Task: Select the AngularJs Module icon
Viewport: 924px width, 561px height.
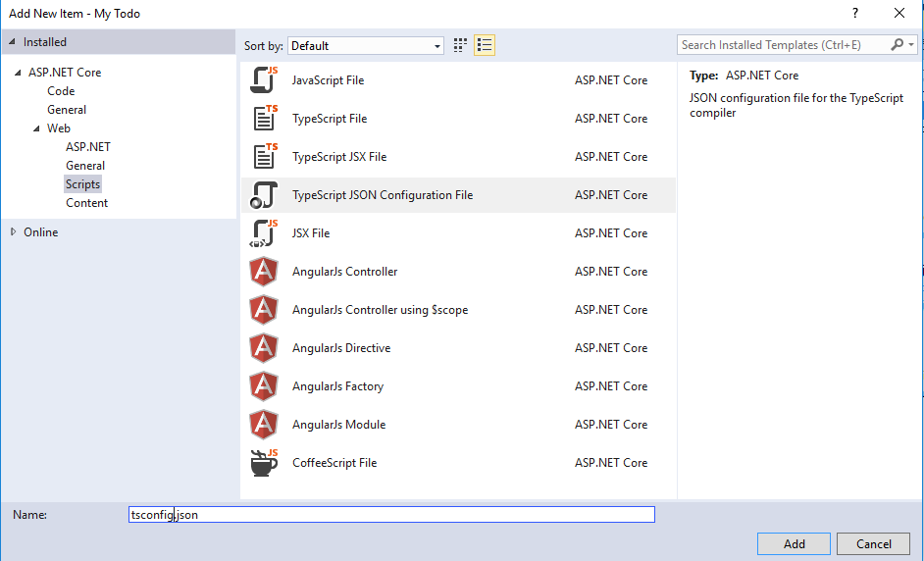Action: pos(264,425)
